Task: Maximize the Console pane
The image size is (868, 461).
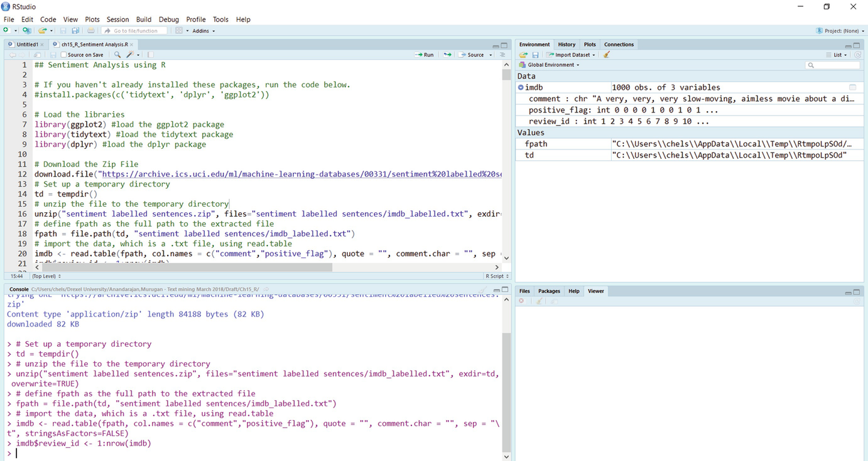Action: [x=504, y=290]
